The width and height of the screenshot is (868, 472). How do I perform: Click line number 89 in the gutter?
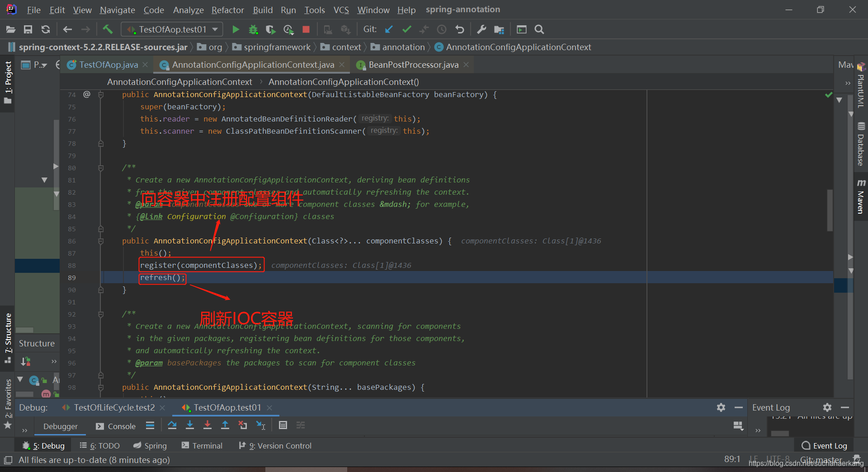[x=72, y=278]
